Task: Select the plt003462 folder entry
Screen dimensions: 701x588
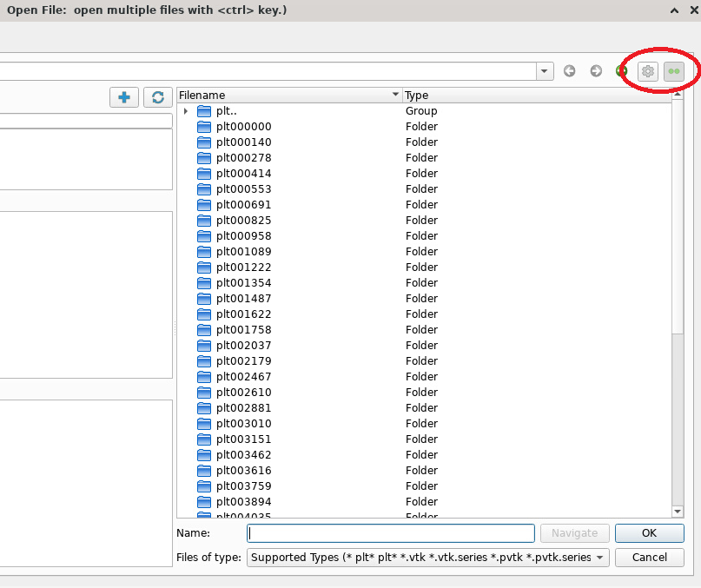Action: (x=243, y=455)
